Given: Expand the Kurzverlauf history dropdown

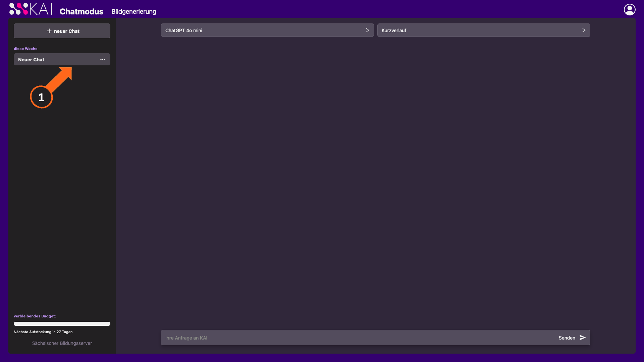Looking at the screenshot, I should coord(484,30).
